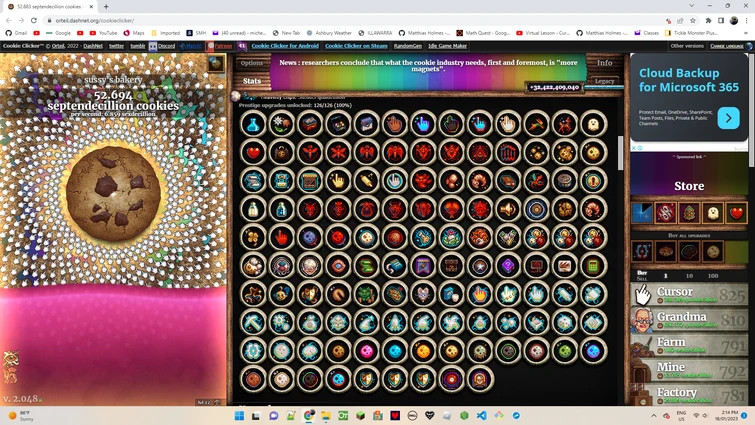Click the browser address bar
The height and width of the screenshot is (425, 755).
354,20
